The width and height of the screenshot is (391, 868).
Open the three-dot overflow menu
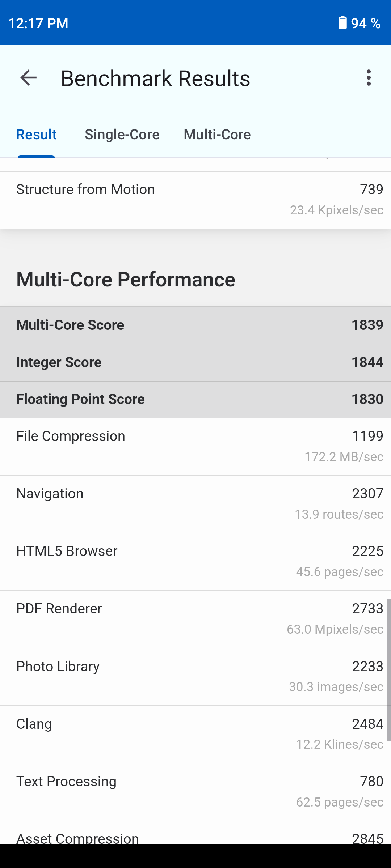369,78
